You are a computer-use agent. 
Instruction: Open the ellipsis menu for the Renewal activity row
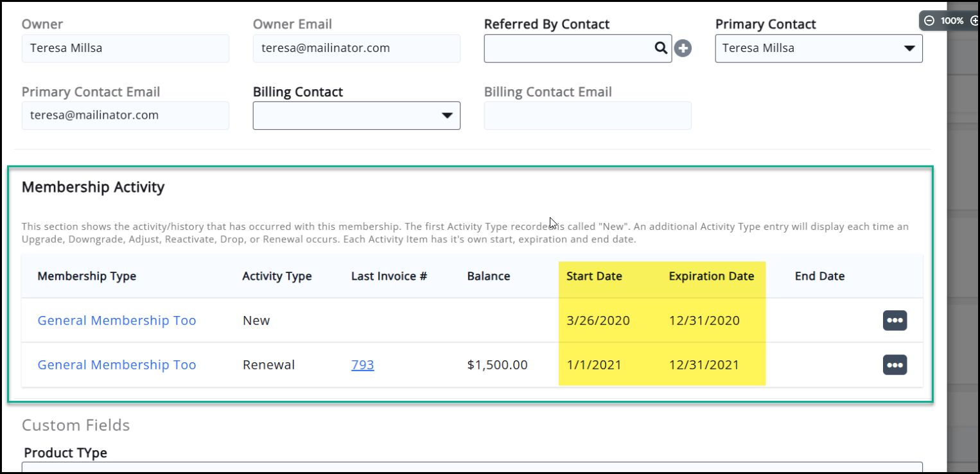coord(895,365)
